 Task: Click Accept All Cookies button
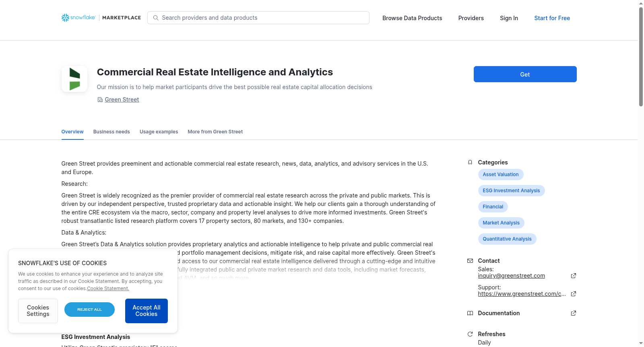pyautogui.click(x=147, y=311)
